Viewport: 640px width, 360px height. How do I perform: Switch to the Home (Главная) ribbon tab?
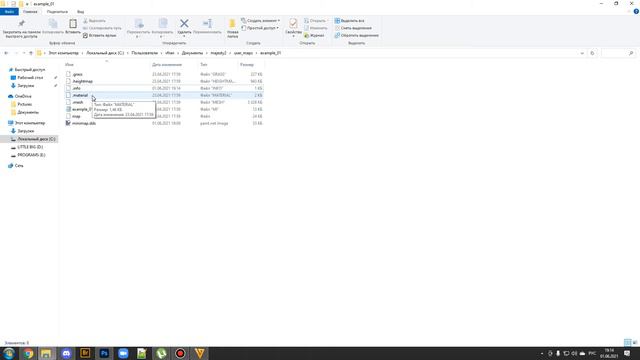pyautogui.click(x=30, y=12)
